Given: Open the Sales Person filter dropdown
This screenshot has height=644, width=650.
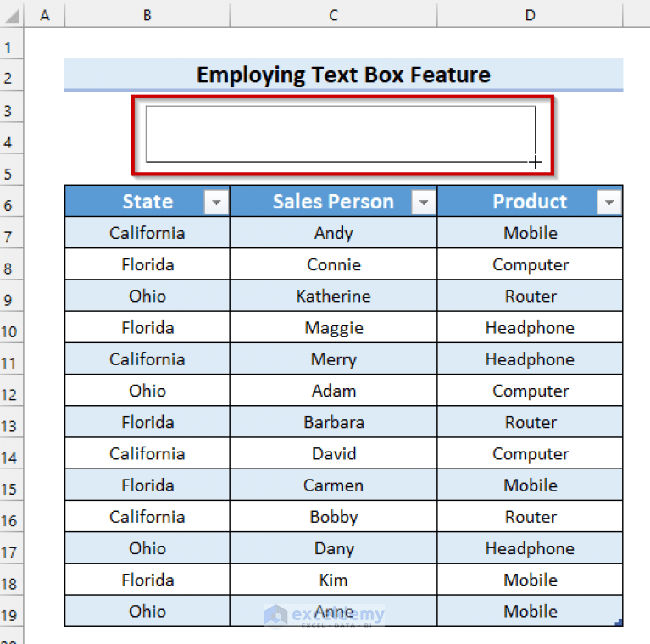Looking at the screenshot, I should click(x=423, y=202).
